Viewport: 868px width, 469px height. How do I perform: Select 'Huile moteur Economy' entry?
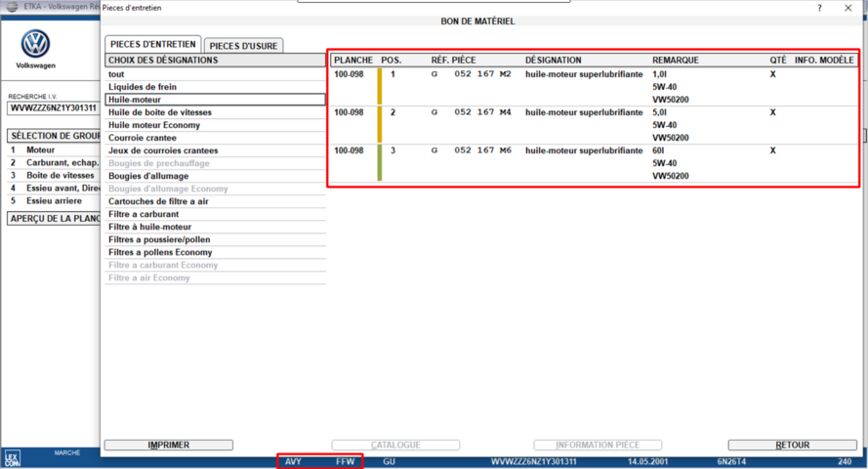216,125
